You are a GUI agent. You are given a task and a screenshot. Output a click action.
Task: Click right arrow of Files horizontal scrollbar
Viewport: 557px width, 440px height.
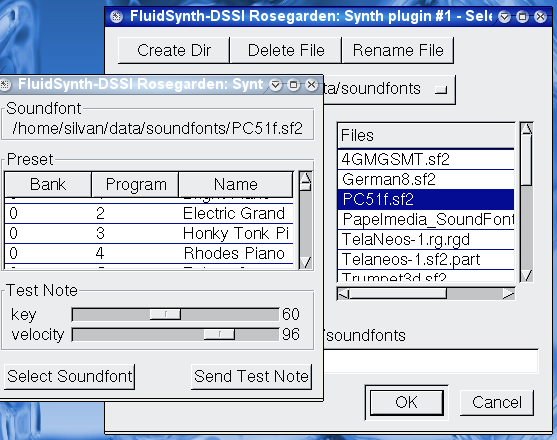click(x=508, y=294)
